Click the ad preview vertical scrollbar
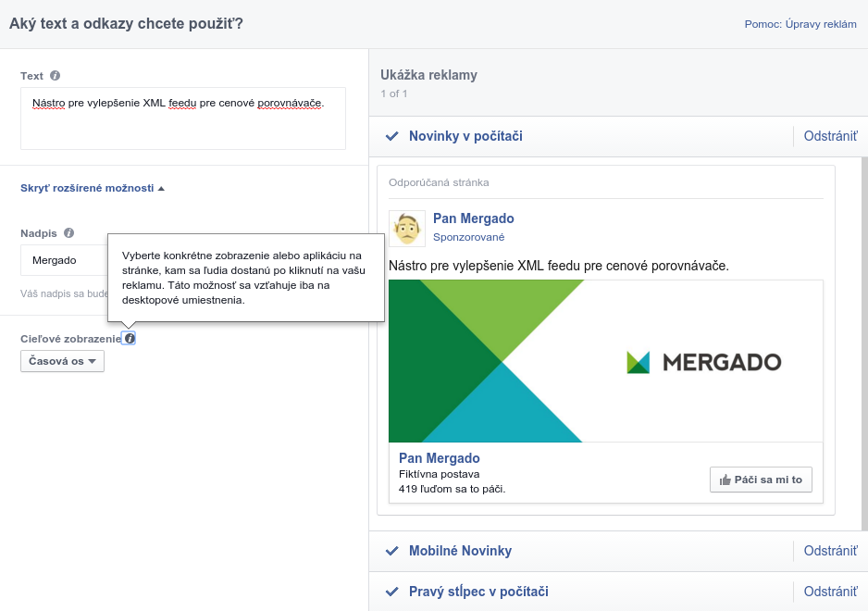The image size is (868, 611). (x=864, y=343)
